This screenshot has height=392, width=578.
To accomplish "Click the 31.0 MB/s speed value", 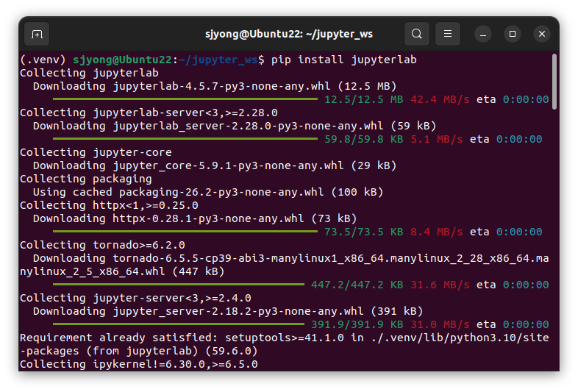I will (440, 324).
